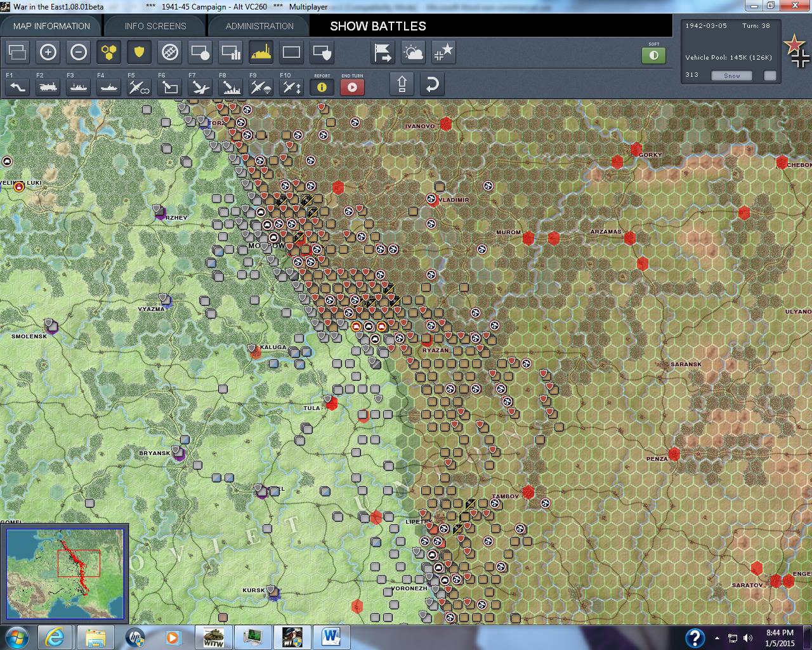The image size is (812, 650).
Task: Click the SARANSK map label
Action: pyautogui.click(x=686, y=364)
